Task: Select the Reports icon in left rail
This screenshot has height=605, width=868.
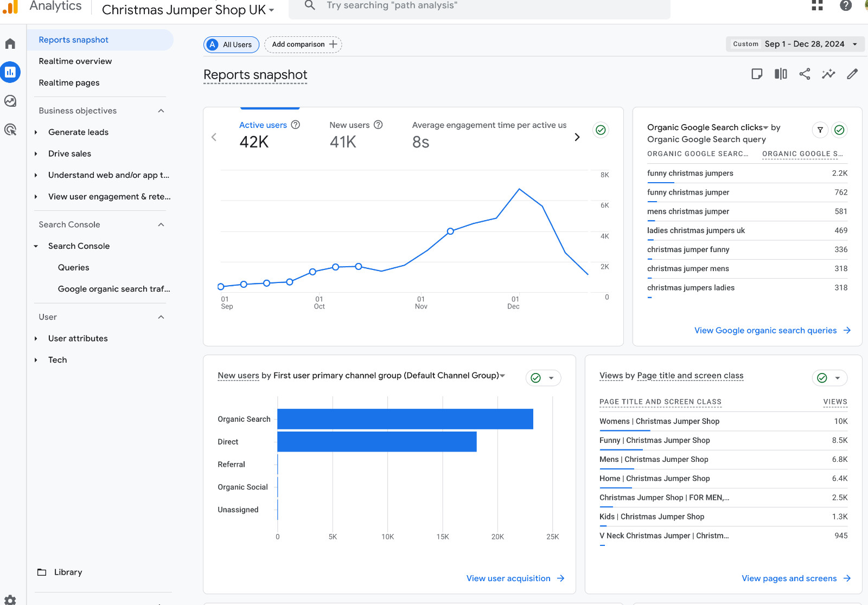Action: point(10,72)
